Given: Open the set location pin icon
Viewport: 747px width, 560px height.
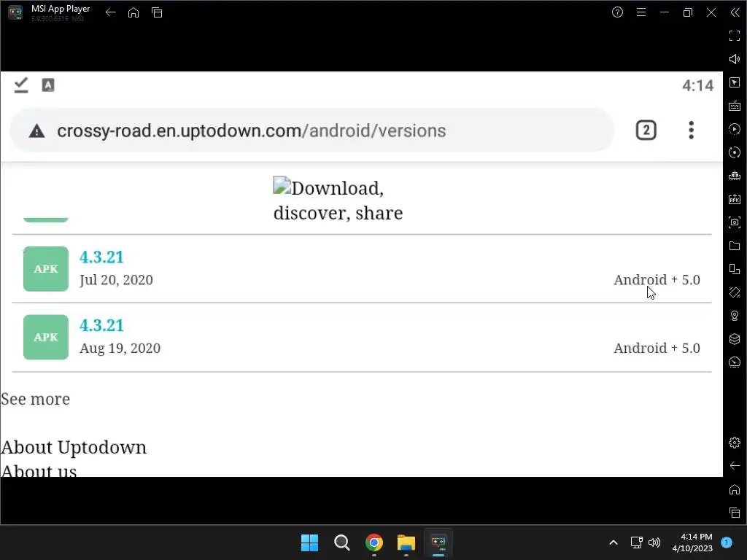Looking at the screenshot, I should pos(735,316).
